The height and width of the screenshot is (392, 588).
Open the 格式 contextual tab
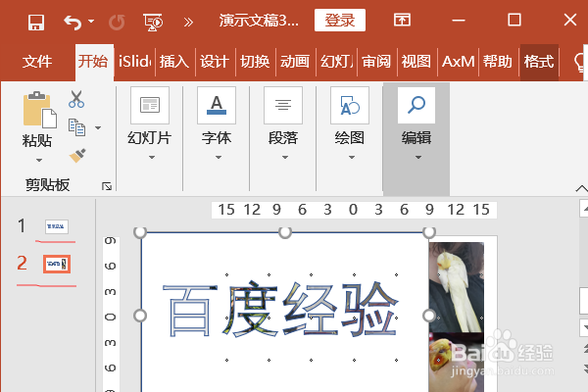pos(539,62)
